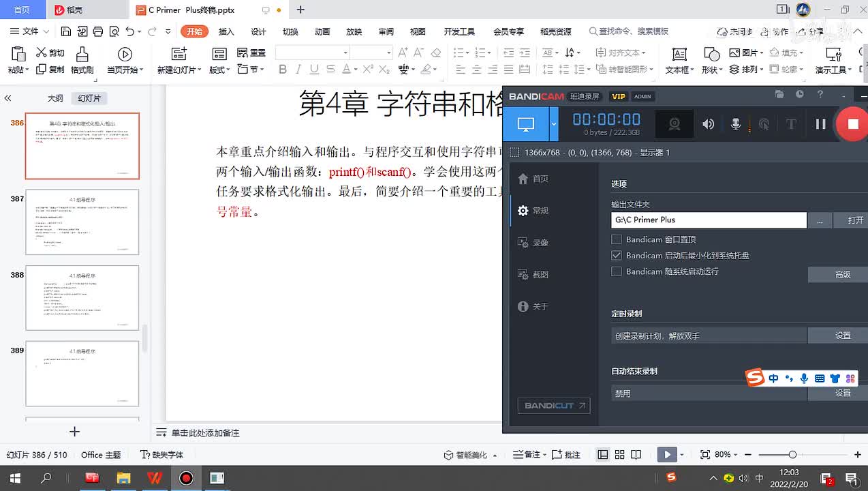Toggle Bandicam microphone icon

(x=736, y=124)
